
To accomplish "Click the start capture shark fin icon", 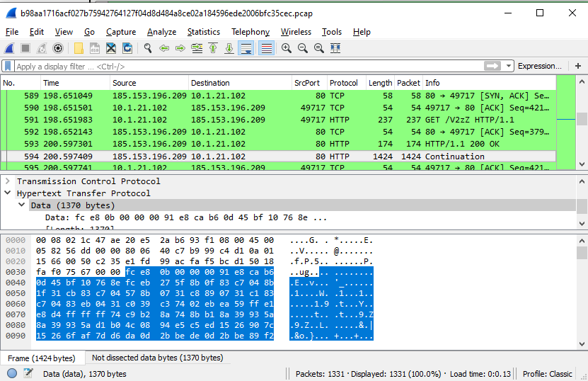I will [9, 48].
